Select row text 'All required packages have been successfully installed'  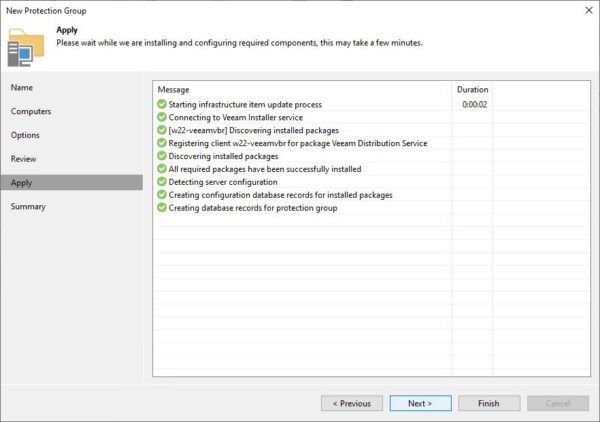point(265,169)
